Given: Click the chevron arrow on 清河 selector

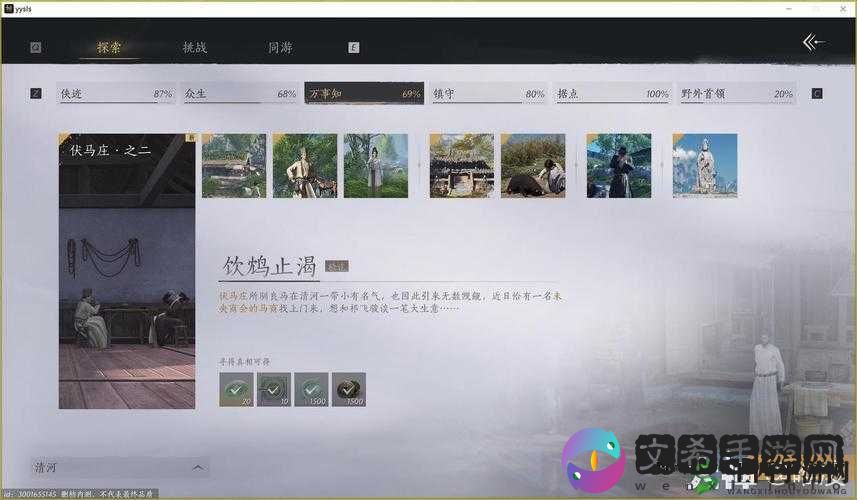Looking at the screenshot, I should pos(198,467).
